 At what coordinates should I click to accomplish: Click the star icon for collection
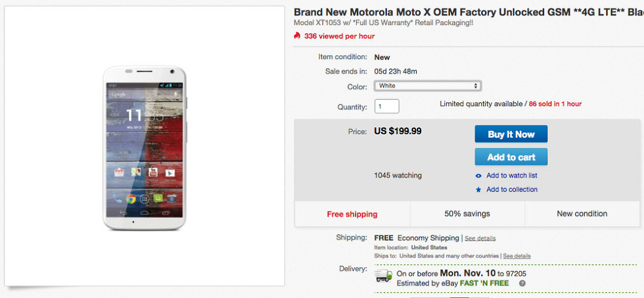pyautogui.click(x=478, y=190)
